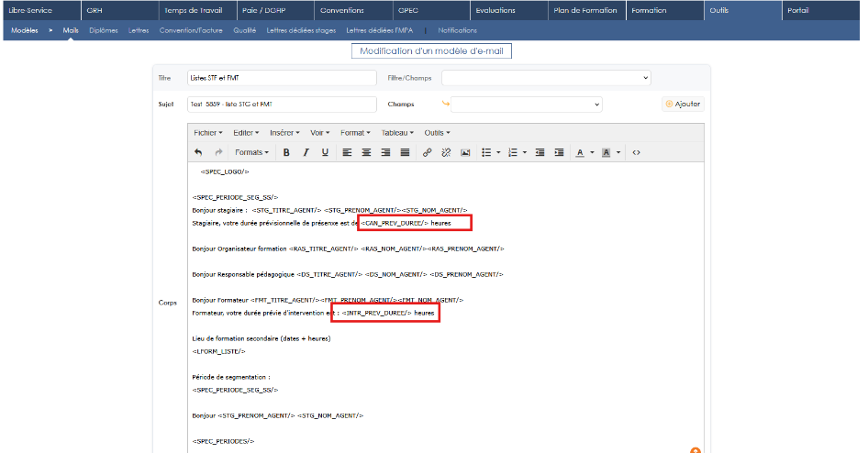The height and width of the screenshot is (453, 868).
Task: Undo the last edit in editor
Action: tap(198, 152)
